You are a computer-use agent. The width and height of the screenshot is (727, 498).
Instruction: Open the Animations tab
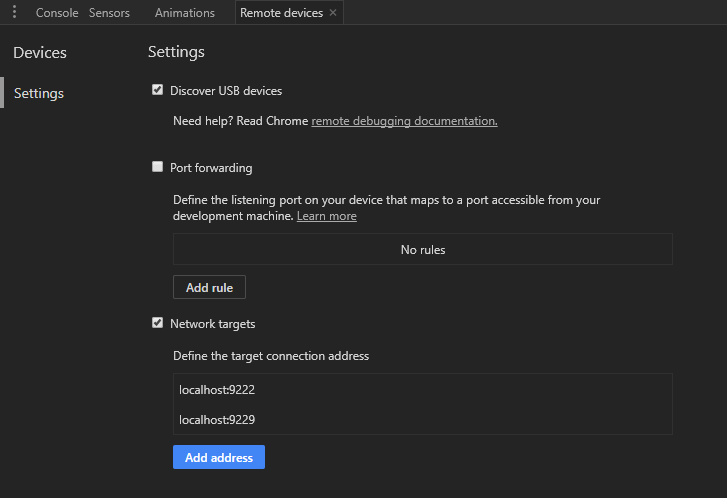pos(185,13)
